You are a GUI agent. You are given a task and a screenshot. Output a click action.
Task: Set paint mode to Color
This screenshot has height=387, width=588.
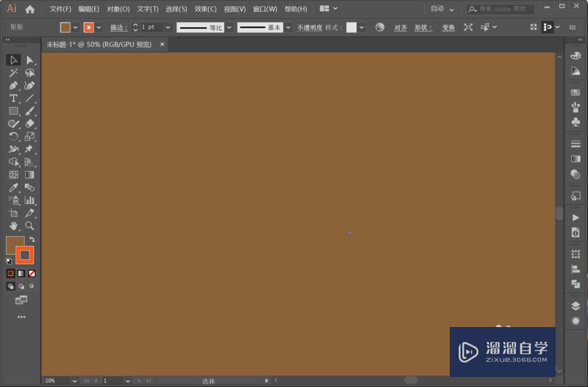pos(11,273)
